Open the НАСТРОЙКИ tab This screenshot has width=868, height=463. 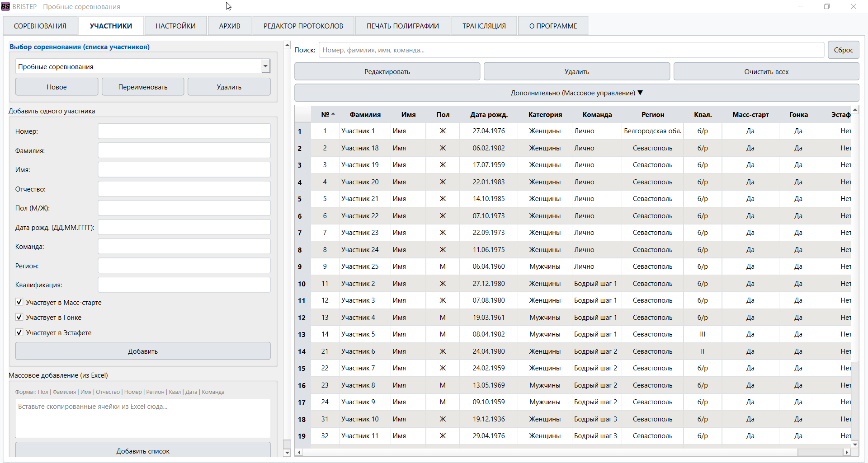(175, 26)
